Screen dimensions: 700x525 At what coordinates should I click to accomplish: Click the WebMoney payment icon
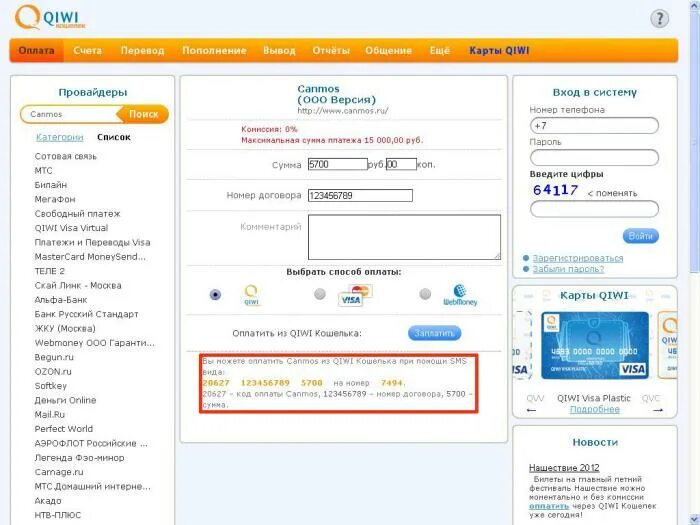point(460,295)
